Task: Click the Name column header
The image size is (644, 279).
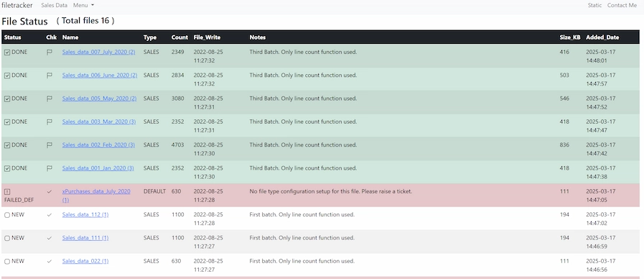Action: 70,37
